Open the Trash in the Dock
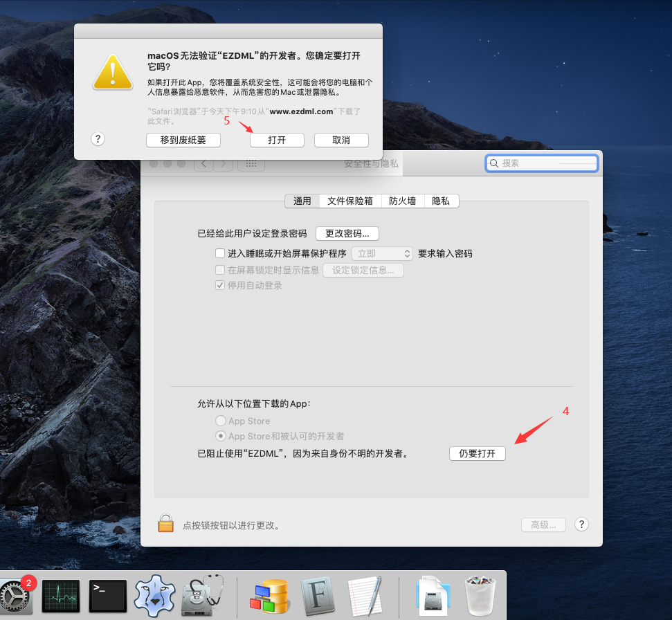Viewport: 672px width, 620px height. tap(480, 596)
